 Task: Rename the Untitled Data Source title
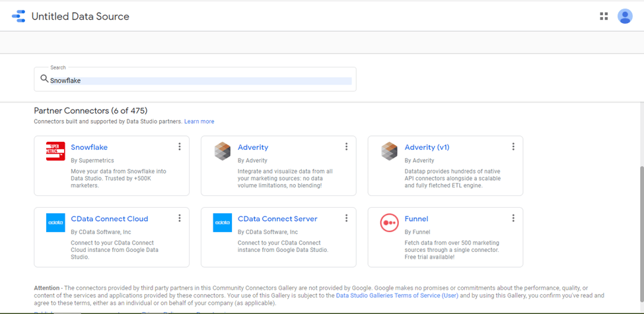[81, 16]
